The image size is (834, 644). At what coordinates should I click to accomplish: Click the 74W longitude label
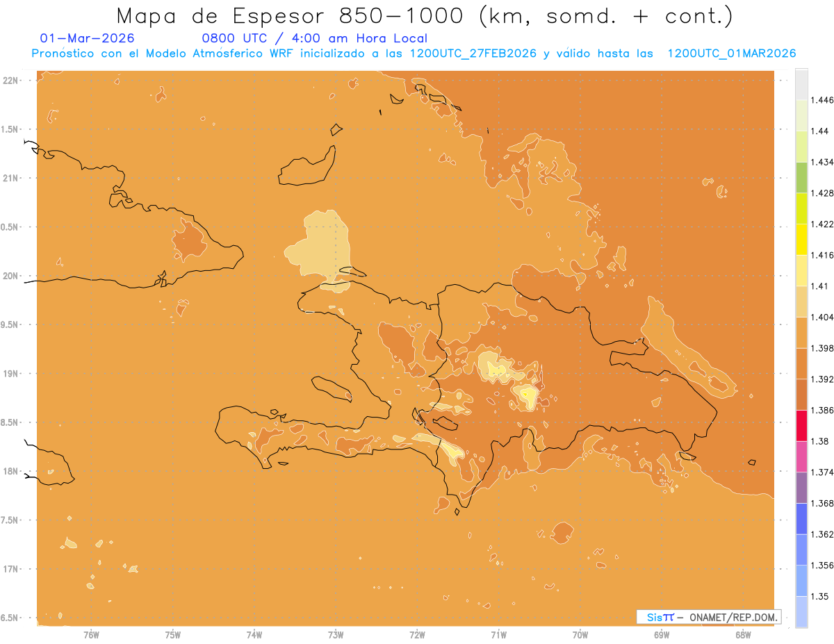click(x=254, y=635)
